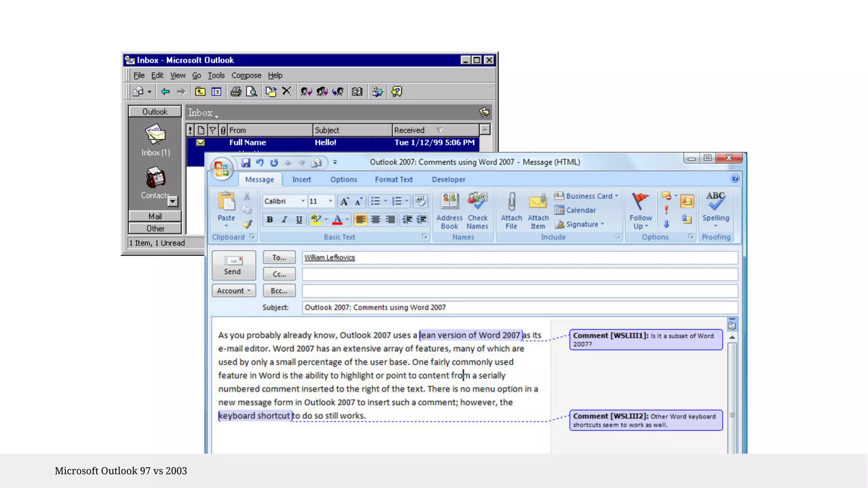Click the To... button
This screenshot has height=488, width=868.
pyautogui.click(x=279, y=257)
